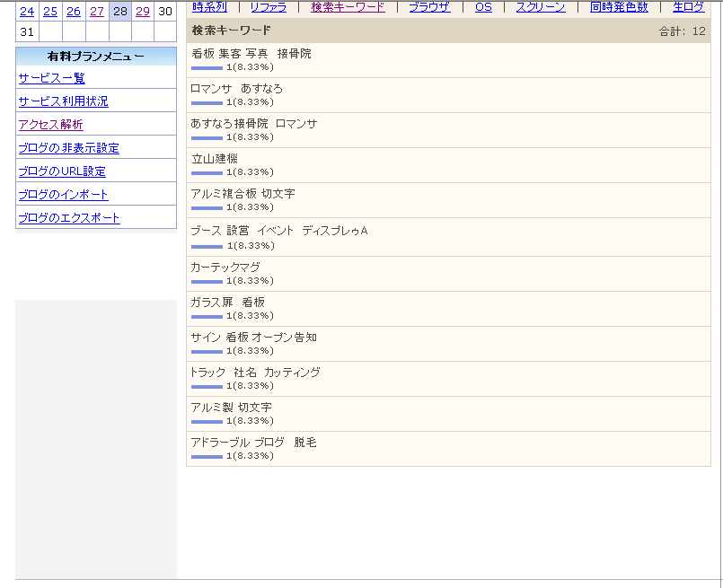Select keyword アルミ複合板 切文字

(x=243, y=194)
